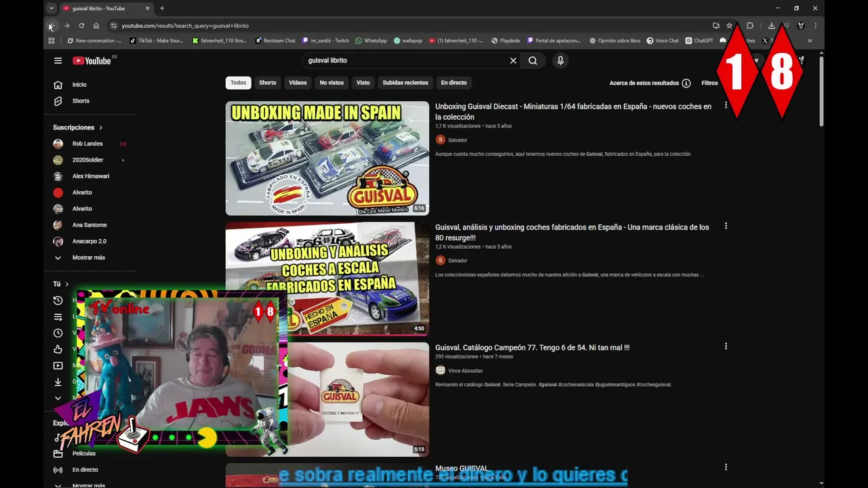Select the Vídeos filter chip

click(298, 83)
